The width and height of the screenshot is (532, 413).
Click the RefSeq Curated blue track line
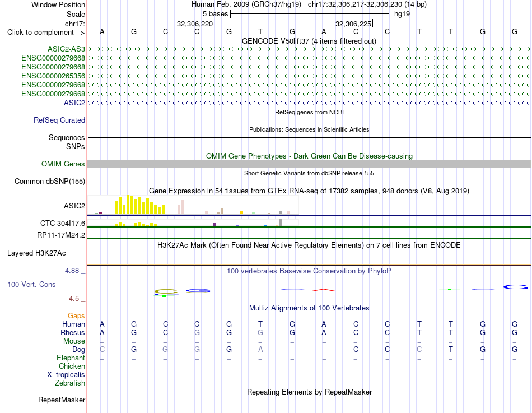click(x=309, y=120)
